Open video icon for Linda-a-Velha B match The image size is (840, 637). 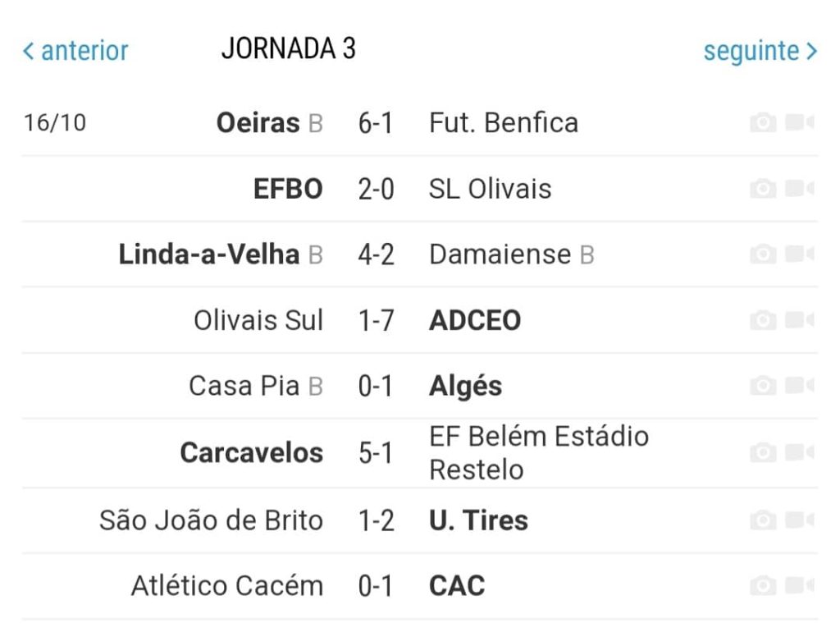tap(800, 254)
